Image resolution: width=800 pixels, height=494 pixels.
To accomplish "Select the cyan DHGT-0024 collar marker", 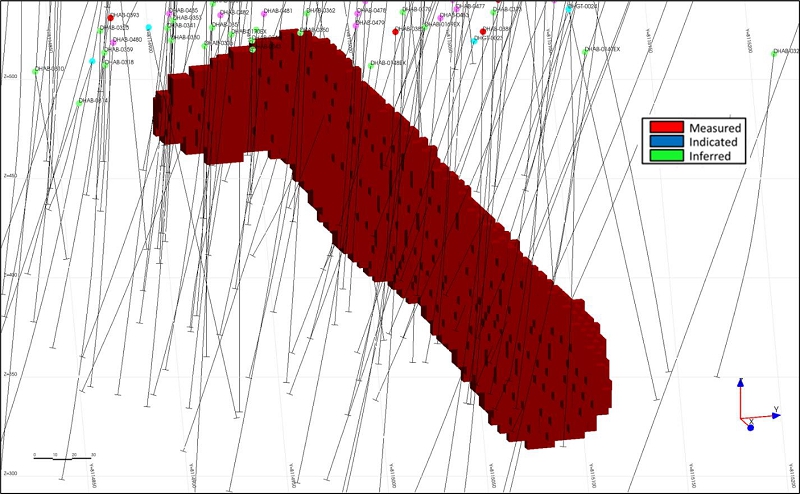I will [x=569, y=9].
